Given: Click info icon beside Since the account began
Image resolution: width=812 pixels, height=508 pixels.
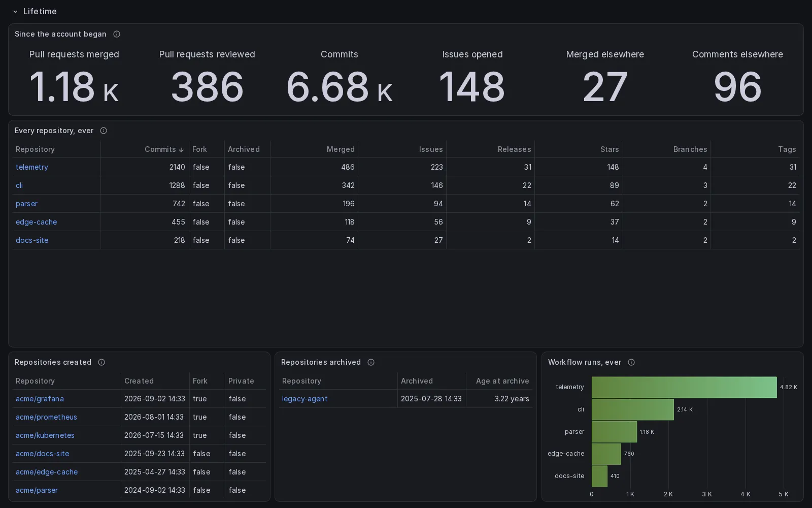Looking at the screenshot, I should [x=117, y=34].
